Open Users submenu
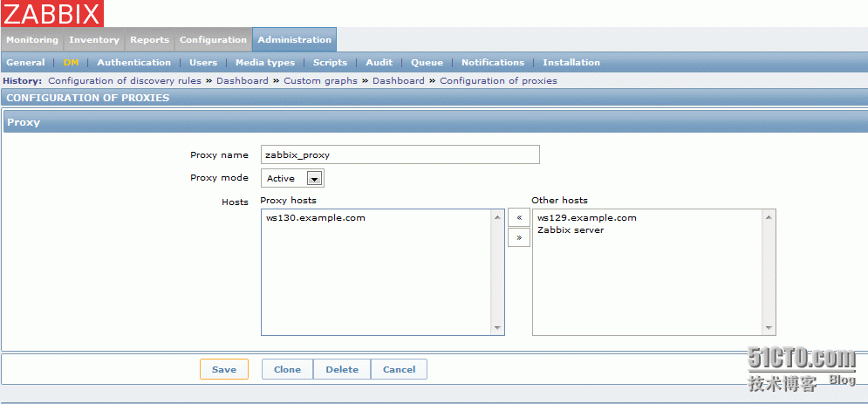Image resolution: width=868 pixels, height=404 pixels. coord(203,63)
